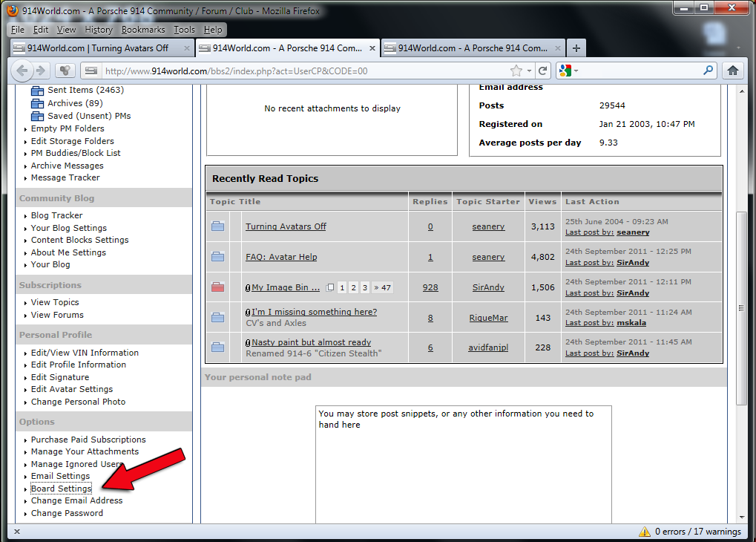The image size is (756, 542).
Task: Bookmark this page with the star icon
Action: click(516, 71)
